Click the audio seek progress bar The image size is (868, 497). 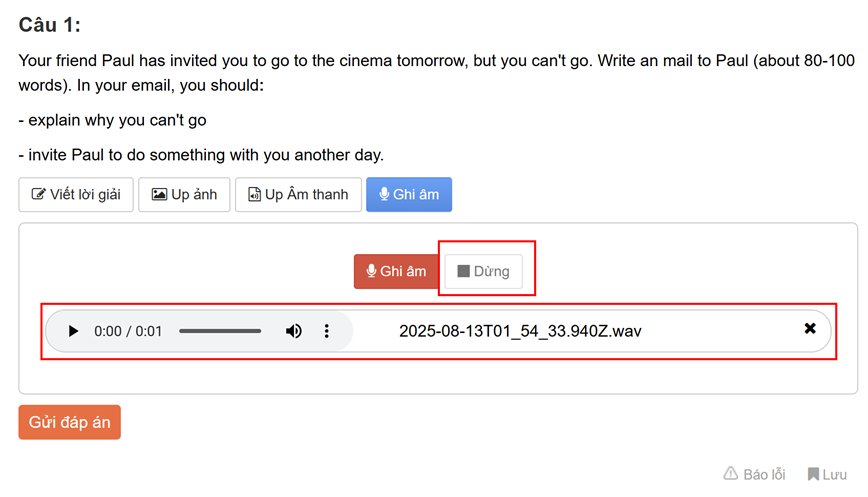tap(220, 331)
